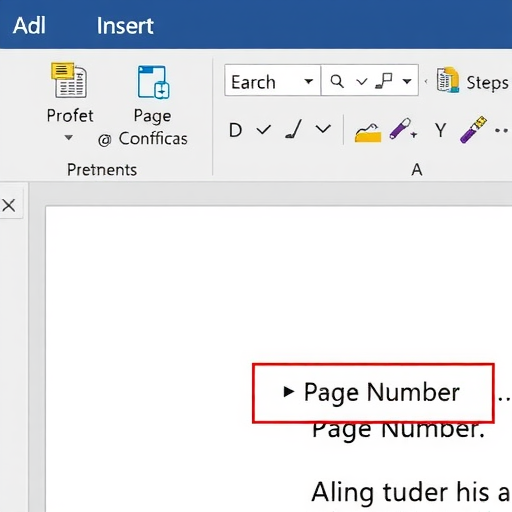Expand the Profet dropdown arrow

(x=68, y=137)
